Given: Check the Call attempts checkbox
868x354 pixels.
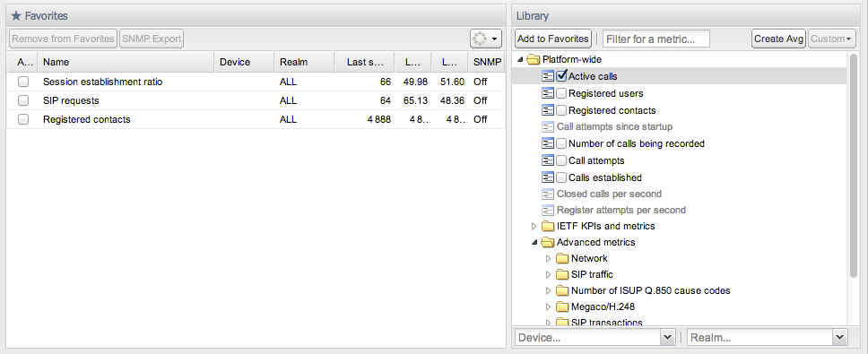Looking at the screenshot, I should click(x=561, y=160).
